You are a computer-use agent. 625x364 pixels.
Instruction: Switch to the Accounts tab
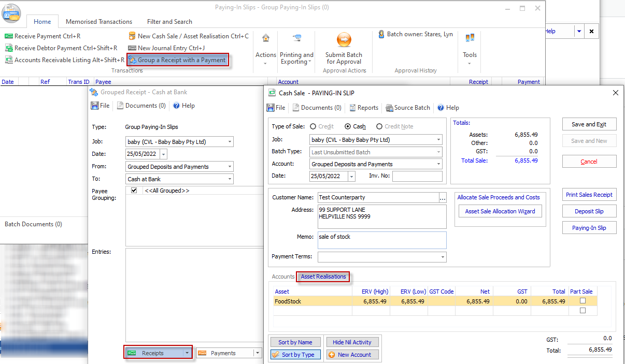pyautogui.click(x=283, y=276)
